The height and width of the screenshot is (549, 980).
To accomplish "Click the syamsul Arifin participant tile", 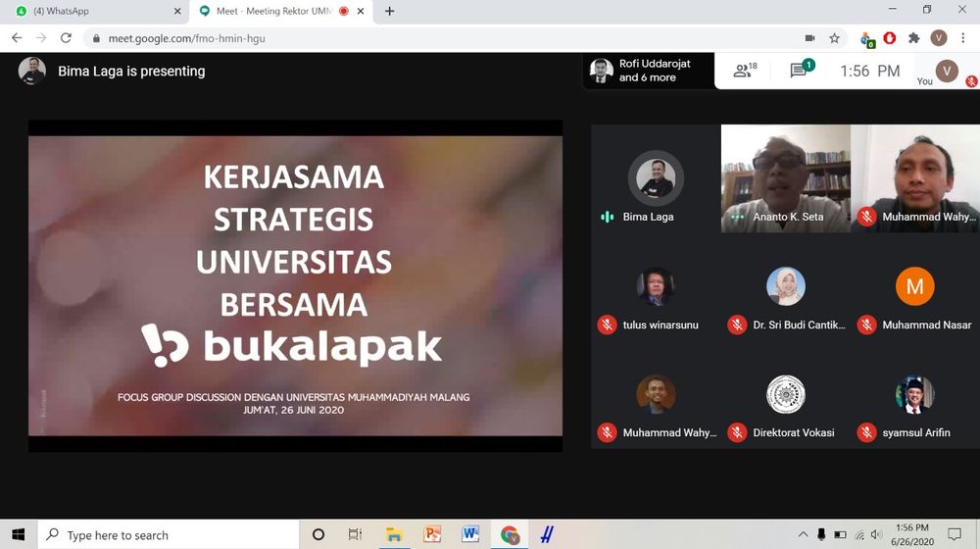I will click(915, 394).
